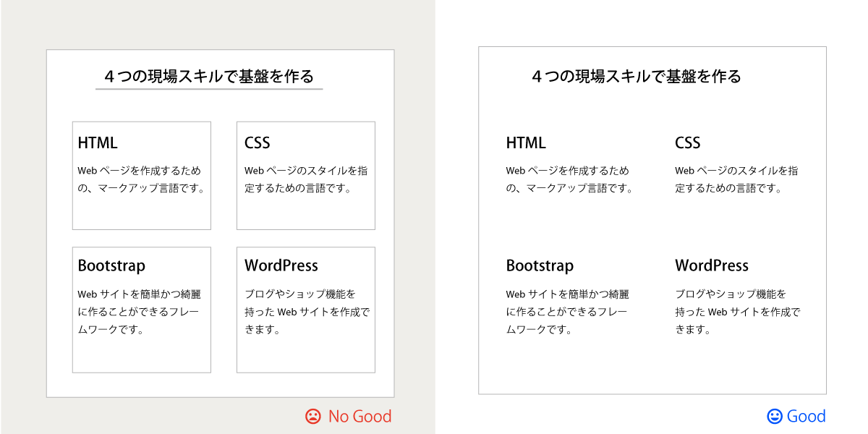Click the HTML heading in the bordered card
Screen dimensions: 868x434
click(98, 142)
